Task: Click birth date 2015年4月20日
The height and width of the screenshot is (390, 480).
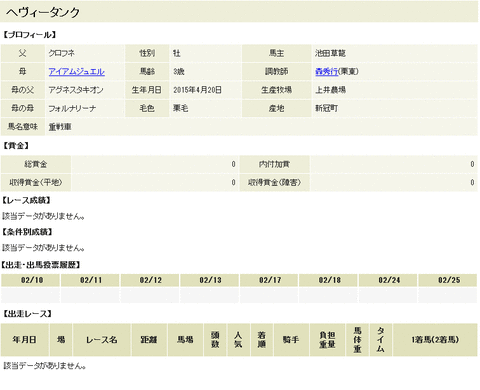Action: coord(197,90)
